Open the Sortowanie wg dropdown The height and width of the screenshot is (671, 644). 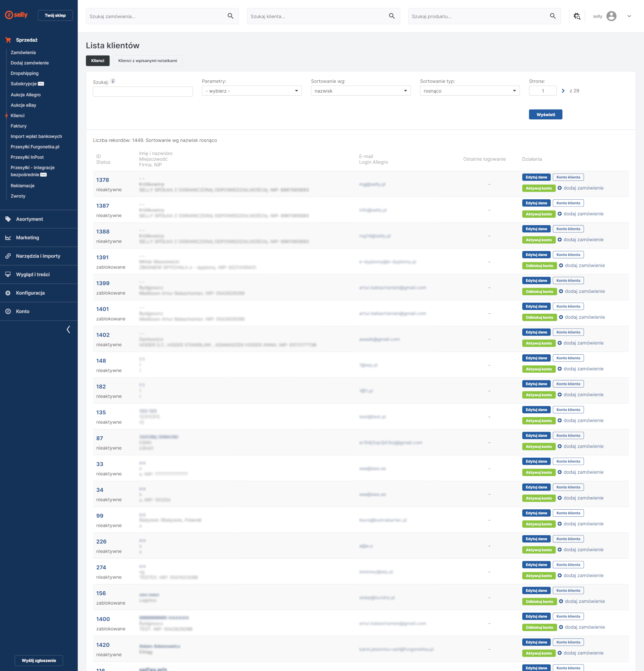(361, 91)
